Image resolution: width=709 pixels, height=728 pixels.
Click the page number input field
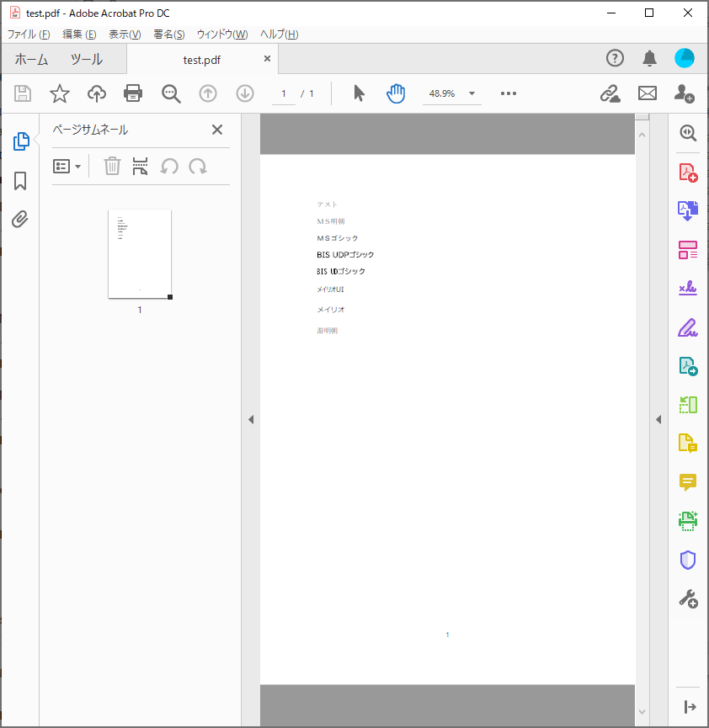pos(284,93)
